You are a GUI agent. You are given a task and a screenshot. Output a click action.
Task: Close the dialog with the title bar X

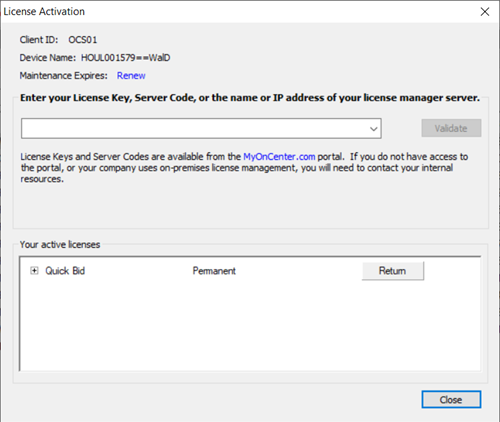[x=485, y=12]
